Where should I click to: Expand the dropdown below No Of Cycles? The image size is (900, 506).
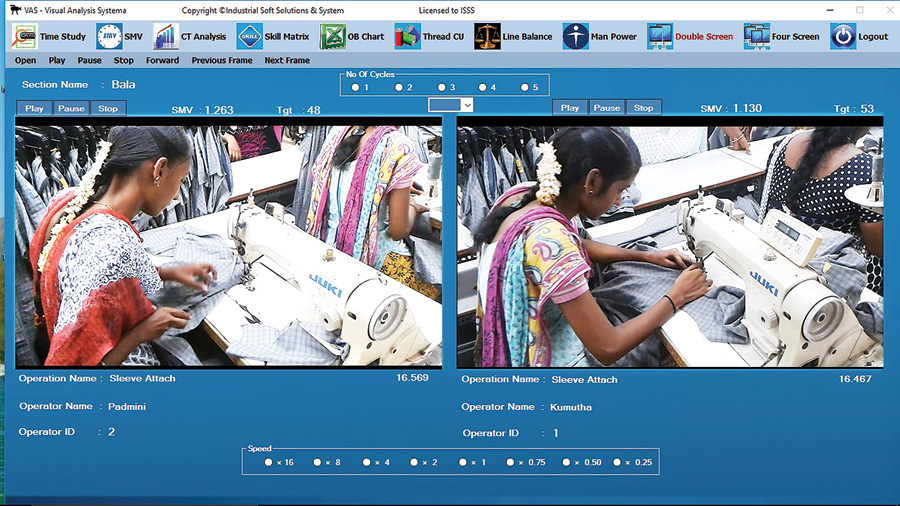pyautogui.click(x=467, y=105)
